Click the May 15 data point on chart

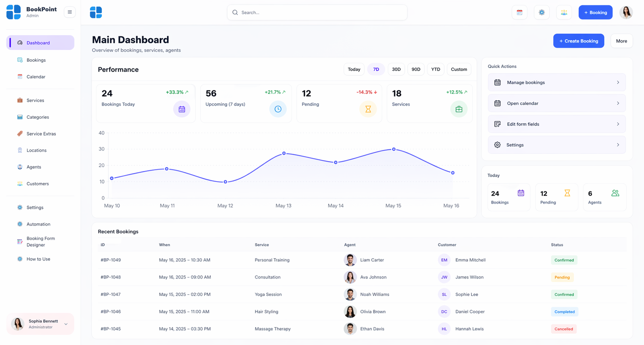pos(394,149)
